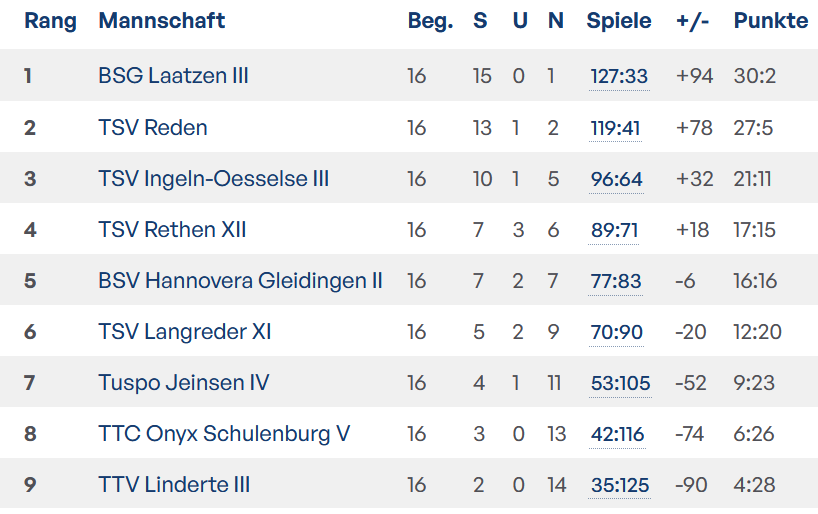Click the 77:83 games link
818x514 pixels.
pyautogui.click(x=616, y=281)
